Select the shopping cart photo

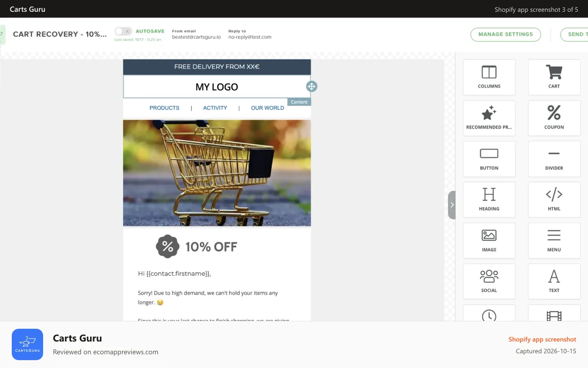pos(217,173)
